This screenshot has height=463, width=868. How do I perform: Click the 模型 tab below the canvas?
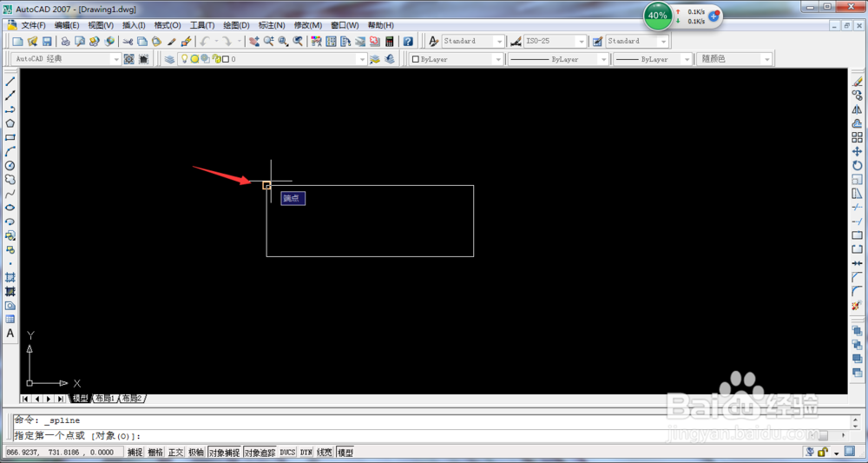click(x=80, y=399)
